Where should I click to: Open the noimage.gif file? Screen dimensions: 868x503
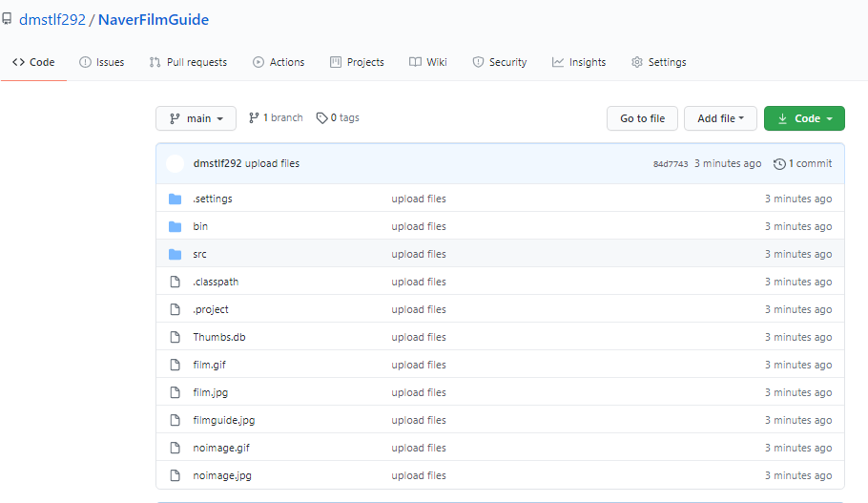coord(221,449)
